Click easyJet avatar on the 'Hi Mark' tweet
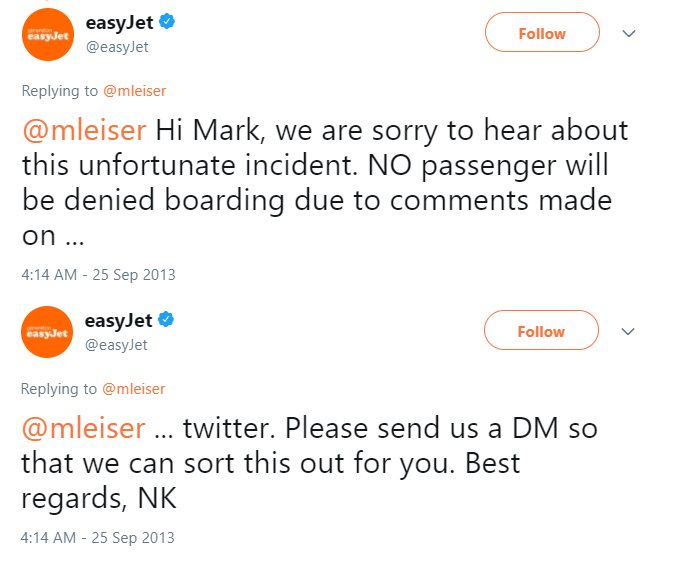 click(x=48, y=33)
